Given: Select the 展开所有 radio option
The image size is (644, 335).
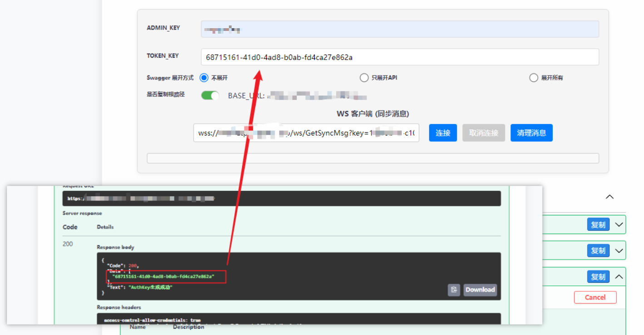Looking at the screenshot, I should tap(534, 78).
